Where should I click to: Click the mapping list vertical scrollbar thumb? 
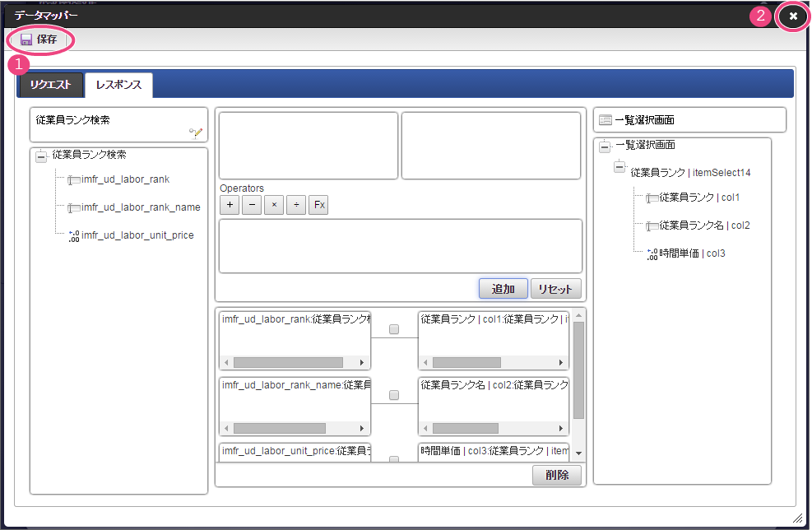click(579, 370)
